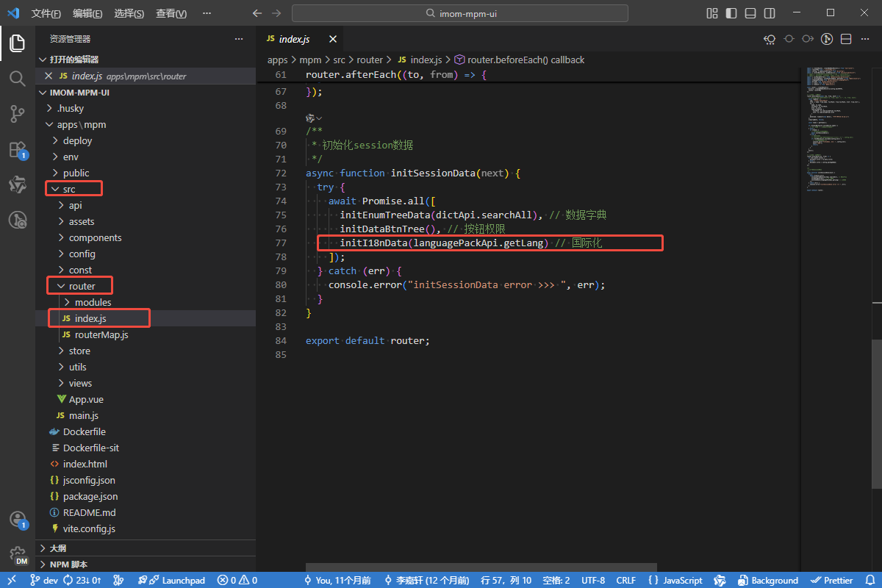Open the Accounts icon in activity bar
Image resolution: width=882 pixels, height=588 pixels.
point(18,520)
